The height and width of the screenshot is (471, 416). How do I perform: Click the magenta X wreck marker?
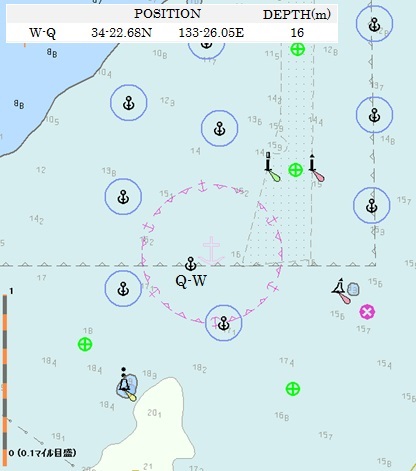[367, 312]
